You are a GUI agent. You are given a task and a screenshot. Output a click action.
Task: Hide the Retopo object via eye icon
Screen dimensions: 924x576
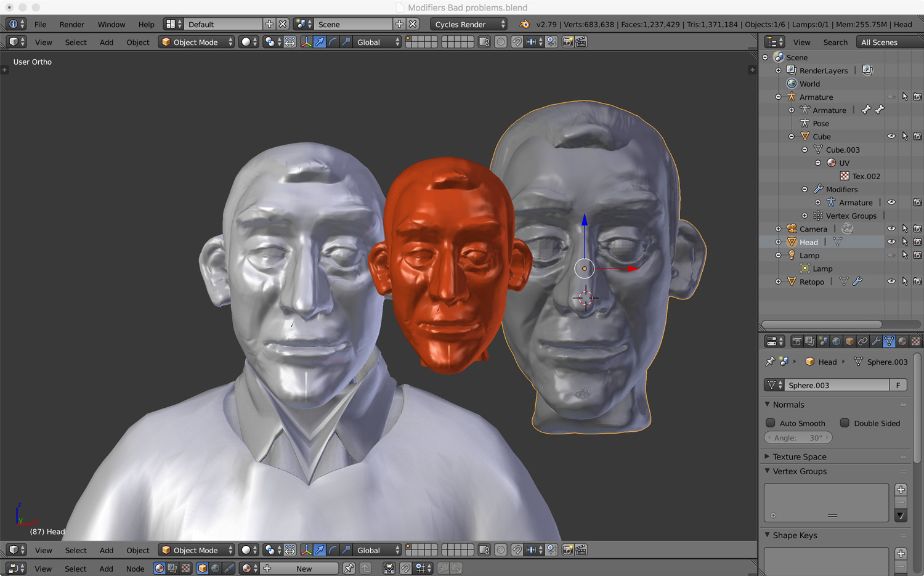pos(891,282)
